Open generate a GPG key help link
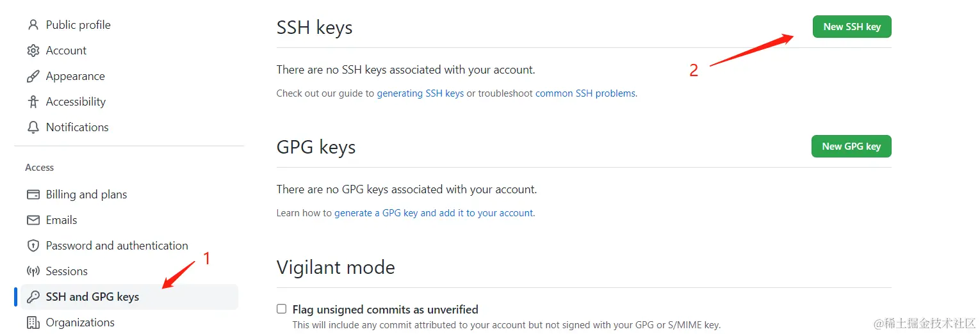980x334 pixels. (x=434, y=213)
